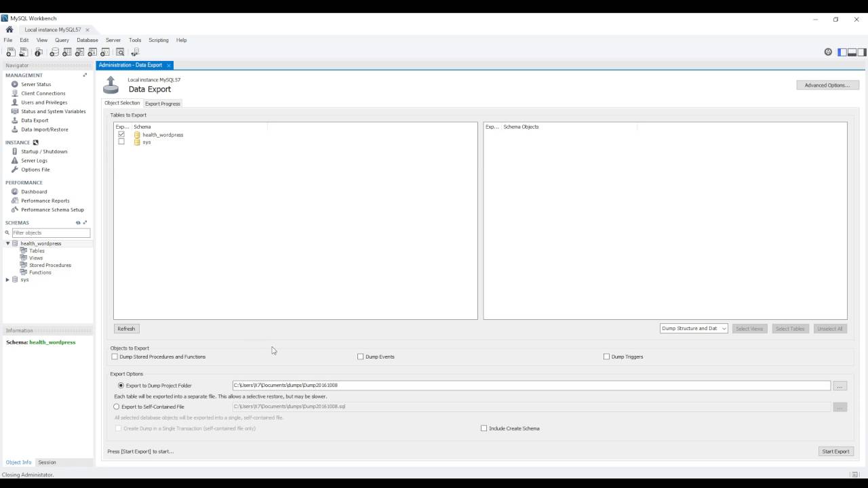
Task: Go to the Workbench home screen icon
Action: tap(9, 30)
